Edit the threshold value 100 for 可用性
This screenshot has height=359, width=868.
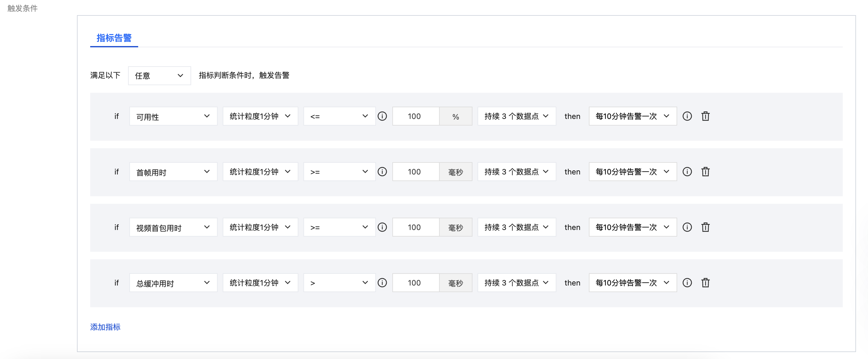[416, 116]
